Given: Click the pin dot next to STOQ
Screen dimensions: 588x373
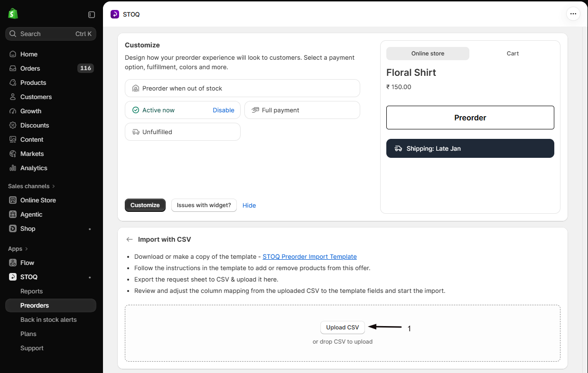Looking at the screenshot, I should pos(90,277).
